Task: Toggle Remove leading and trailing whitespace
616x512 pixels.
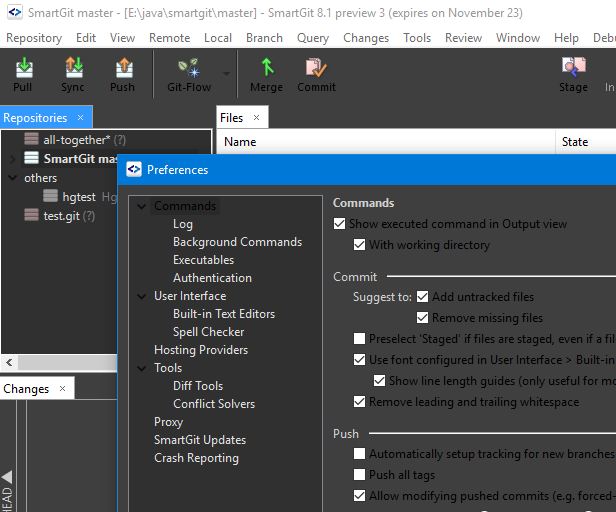Action: (359, 402)
